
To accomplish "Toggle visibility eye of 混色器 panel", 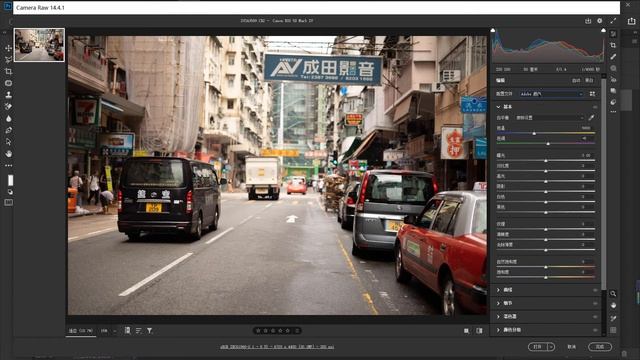I will tap(595, 317).
